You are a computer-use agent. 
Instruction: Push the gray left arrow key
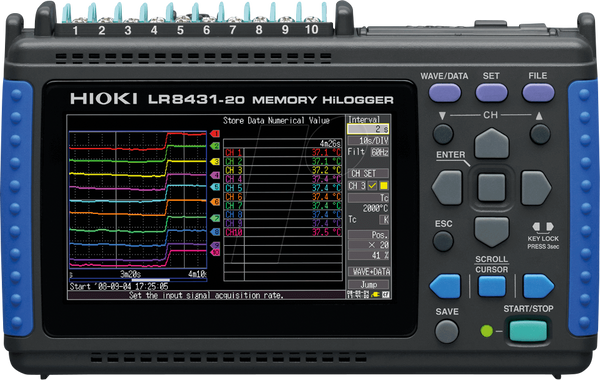coord(447,188)
